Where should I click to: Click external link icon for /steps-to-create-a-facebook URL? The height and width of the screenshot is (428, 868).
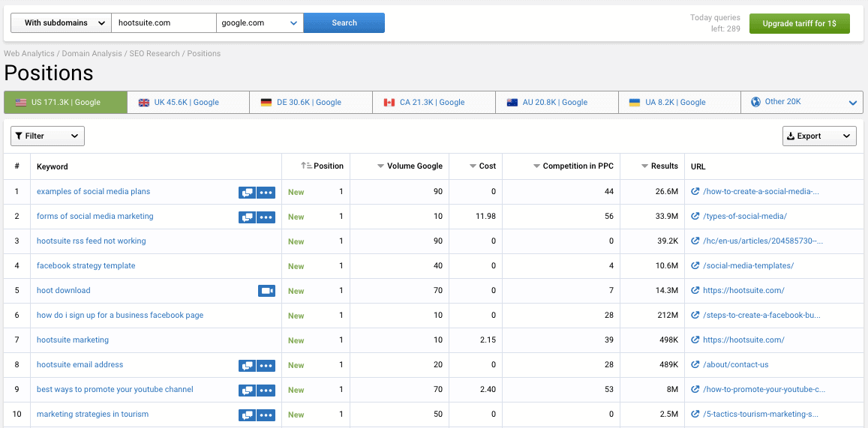695,316
